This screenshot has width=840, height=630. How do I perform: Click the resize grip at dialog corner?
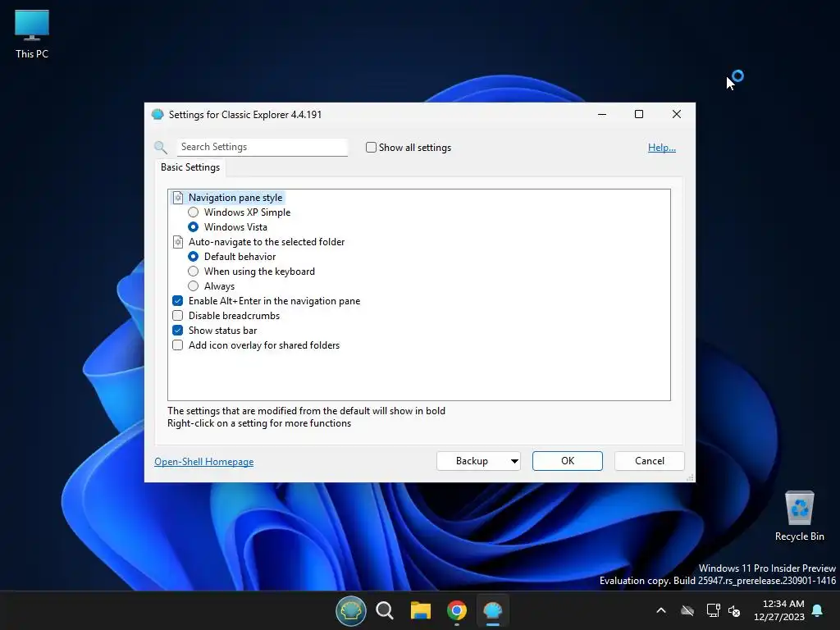pos(690,477)
